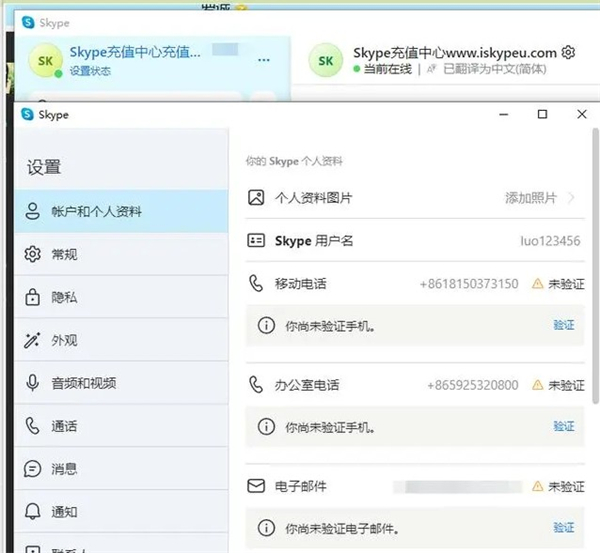Expand the 个人资料图片 row chevron
The height and width of the screenshot is (553, 600).
[x=572, y=198]
